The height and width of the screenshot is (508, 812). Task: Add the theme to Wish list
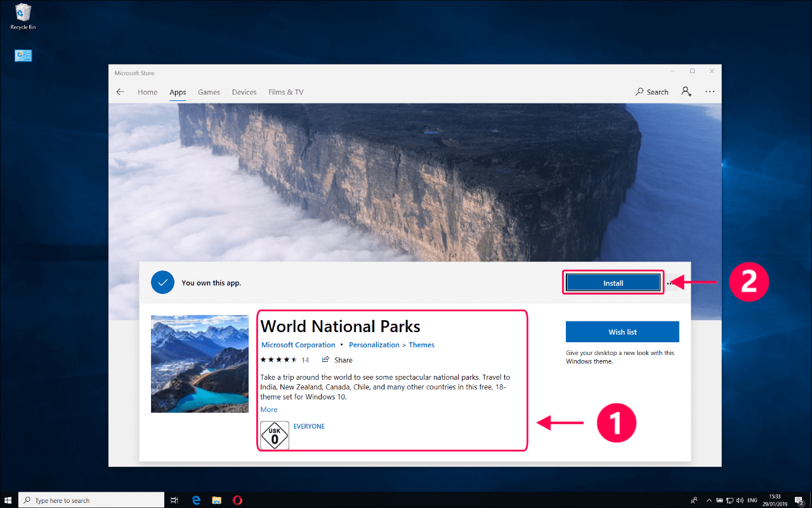622,332
